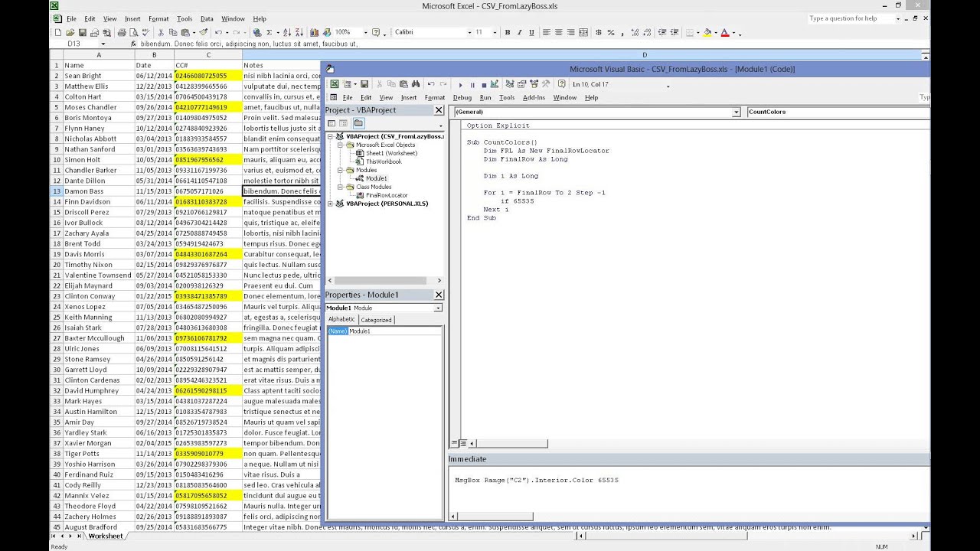Expand VBAProject (PERSONAL.XLS) tree node

pyautogui.click(x=331, y=204)
